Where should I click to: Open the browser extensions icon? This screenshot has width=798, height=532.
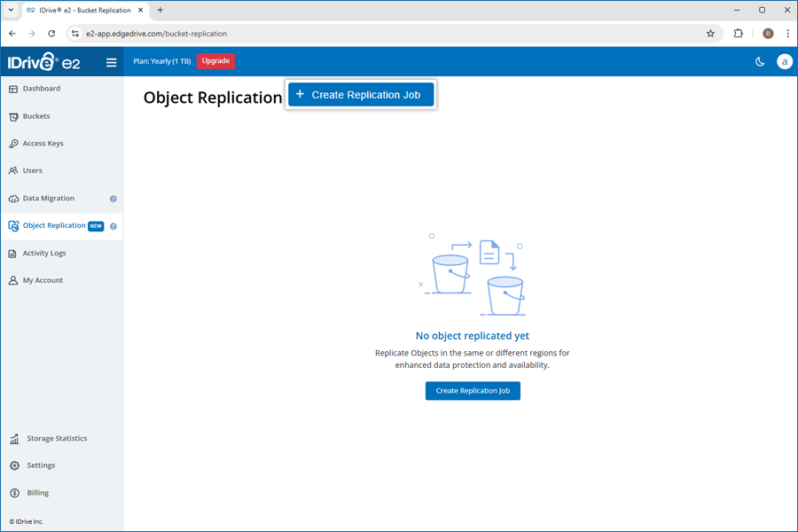[x=738, y=34]
